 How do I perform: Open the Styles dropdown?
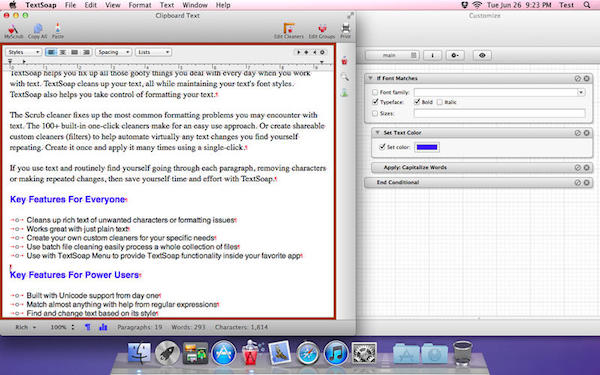[x=23, y=52]
